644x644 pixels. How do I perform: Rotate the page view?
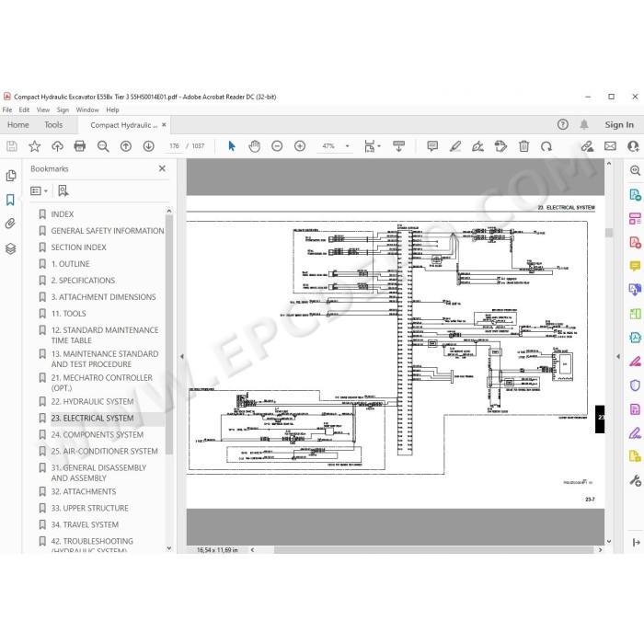pos(546,146)
